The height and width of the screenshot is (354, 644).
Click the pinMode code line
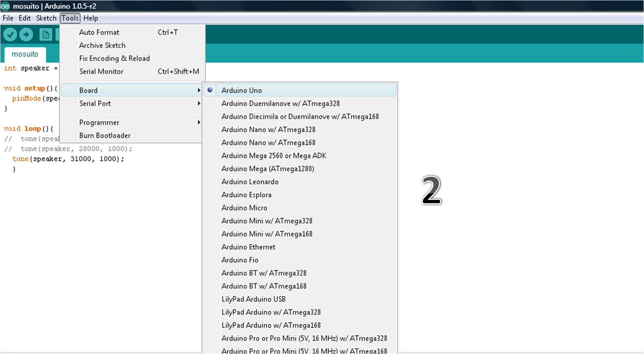point(36,98)
